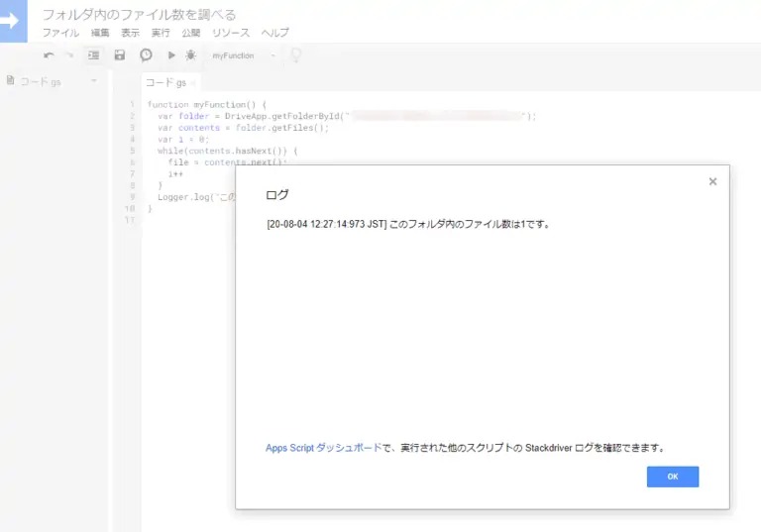Screen dimensions: 761x532
Task: Click the redo arrow icon
Action: [69, 55]
